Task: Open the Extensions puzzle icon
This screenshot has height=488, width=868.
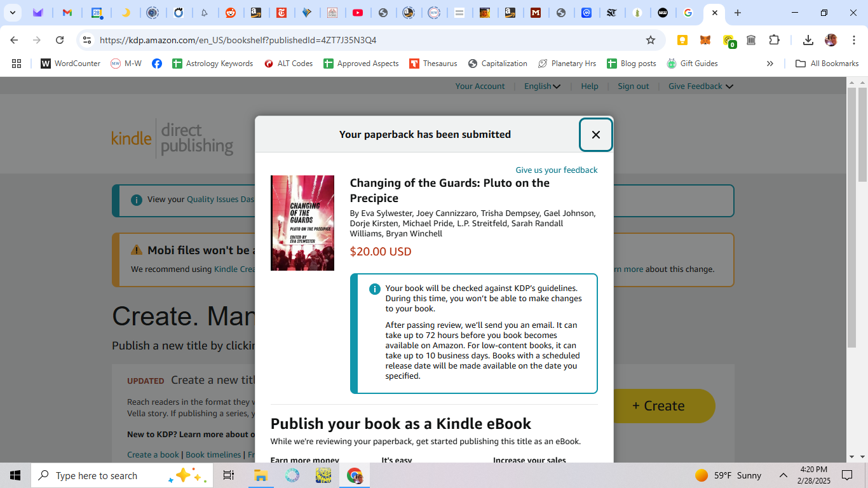Action: (774, 40)
